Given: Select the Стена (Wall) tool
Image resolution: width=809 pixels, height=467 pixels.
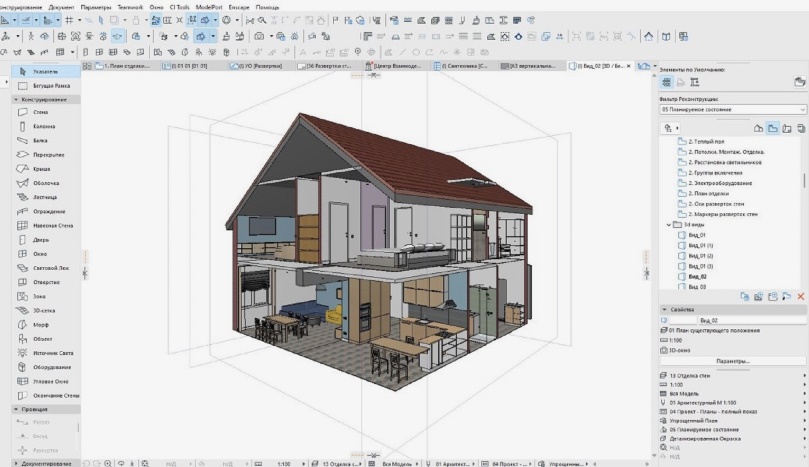Looking at the screenshot, I should click(x=45, y=112).
